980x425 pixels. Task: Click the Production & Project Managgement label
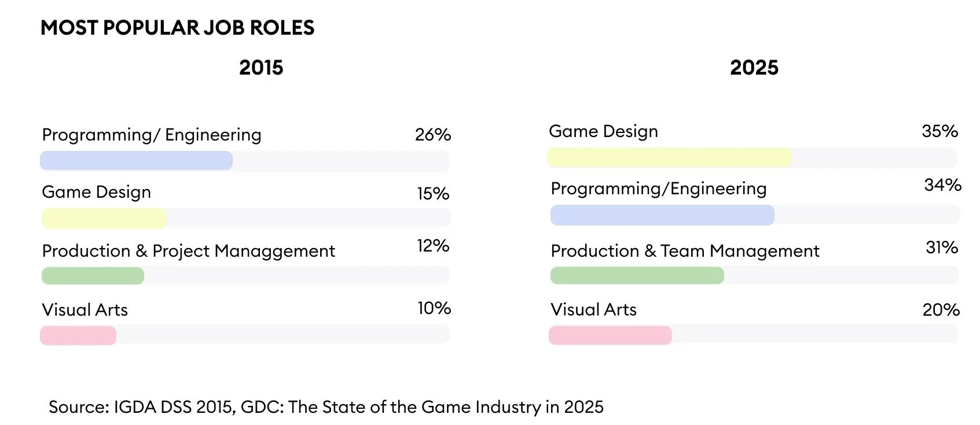189,251
